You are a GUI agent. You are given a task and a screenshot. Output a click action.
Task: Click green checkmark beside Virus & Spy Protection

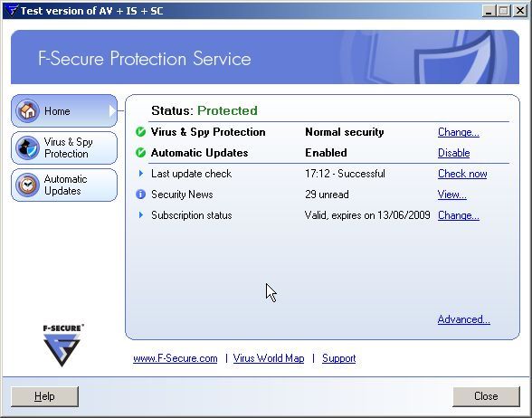(x=140, y=132)
